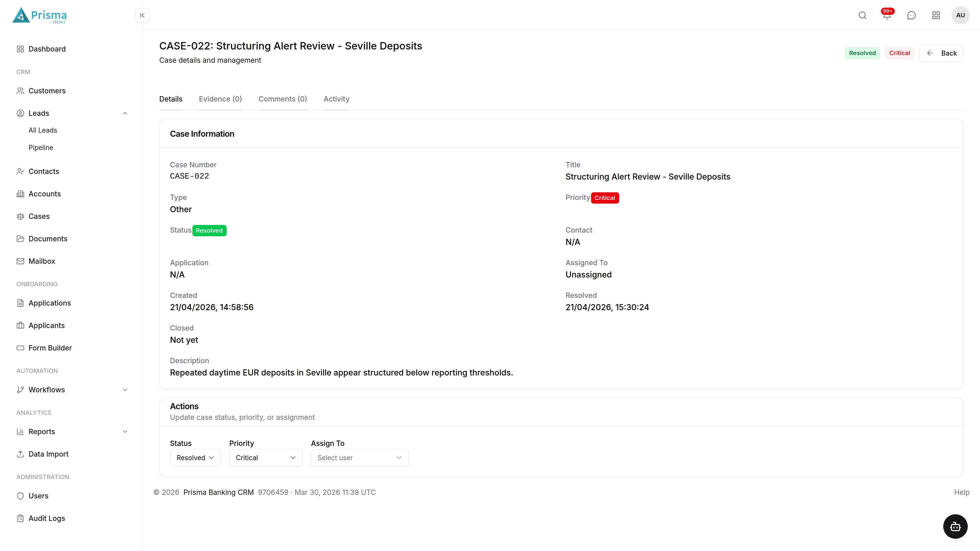The height and width of the screenshot is (551, 980).
Task: Click the Reports bar chart icon
Action: [x=20, y=432]
